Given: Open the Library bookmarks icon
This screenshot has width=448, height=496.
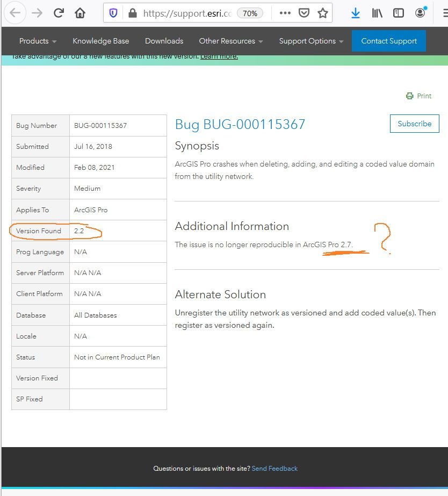Looking at the screenshot, I should (377, 13).
